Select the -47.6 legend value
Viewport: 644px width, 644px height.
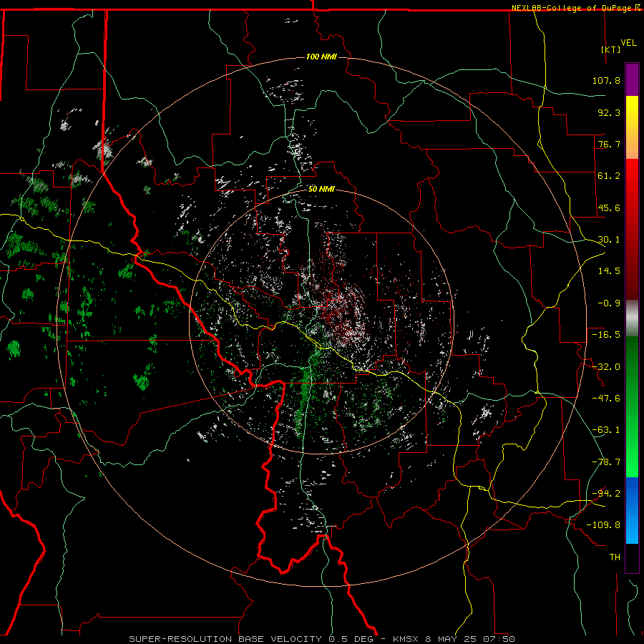coord(606,399)
